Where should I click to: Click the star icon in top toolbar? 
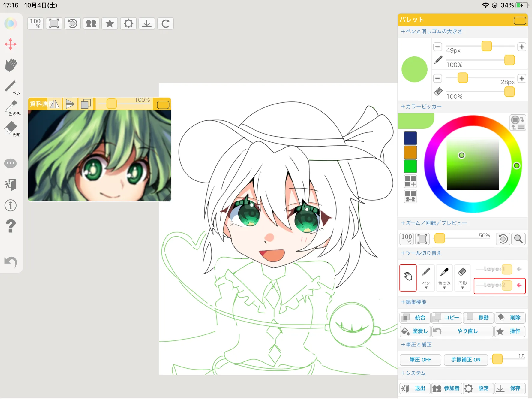click(x=110, y=23)
